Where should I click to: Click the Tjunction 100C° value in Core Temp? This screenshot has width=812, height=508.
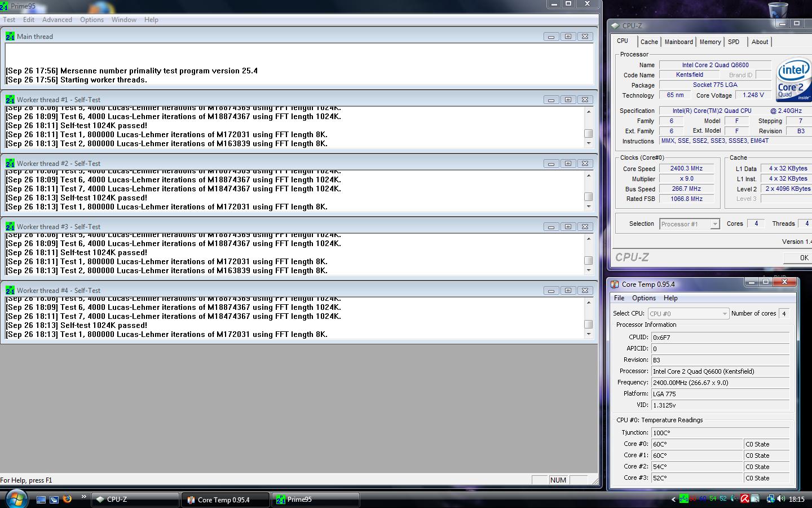pos(720,433)
